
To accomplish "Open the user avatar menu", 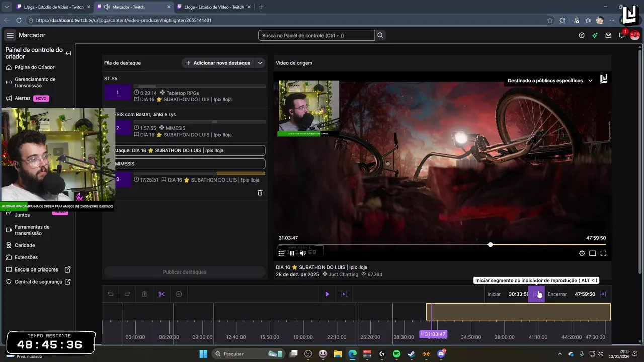I will (x=635, y=35).
